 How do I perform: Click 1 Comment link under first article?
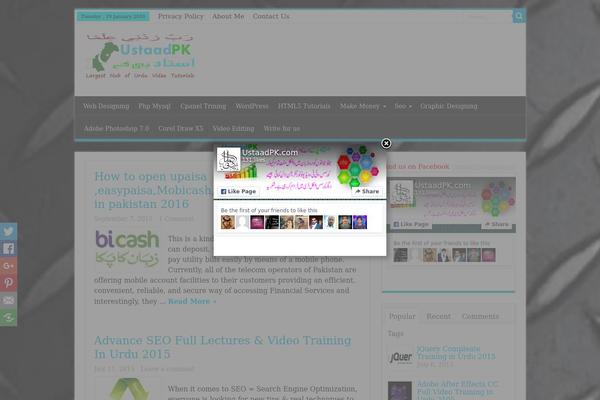click(x=176, y=219)
